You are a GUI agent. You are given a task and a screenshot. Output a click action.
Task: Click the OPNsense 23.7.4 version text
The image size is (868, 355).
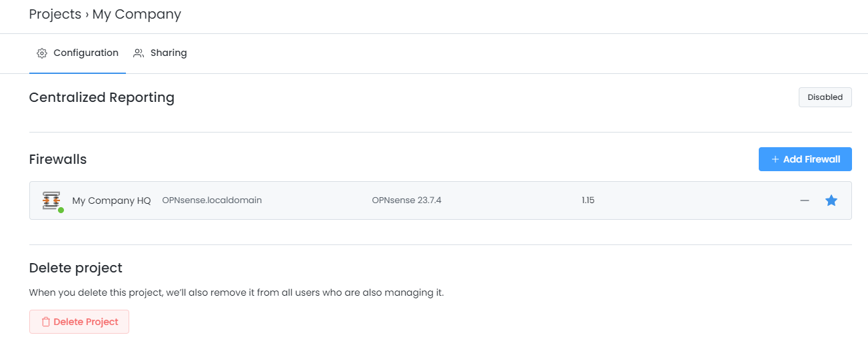(x=406, y=200)
